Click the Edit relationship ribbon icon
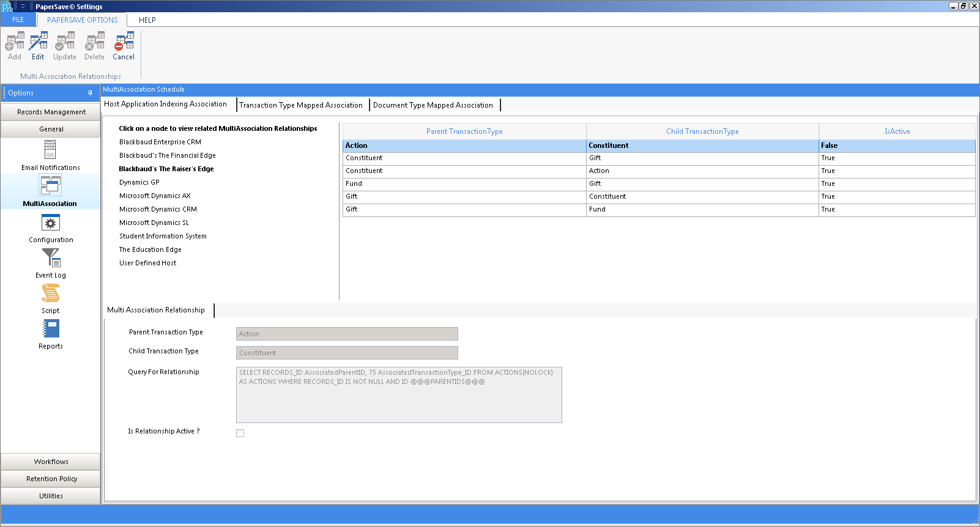 click(x=38, y=46)
